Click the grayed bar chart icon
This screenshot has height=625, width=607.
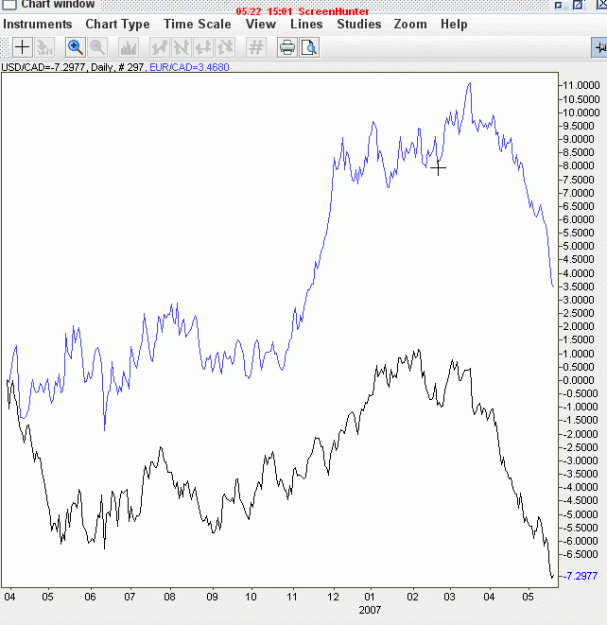coord(128,47)
